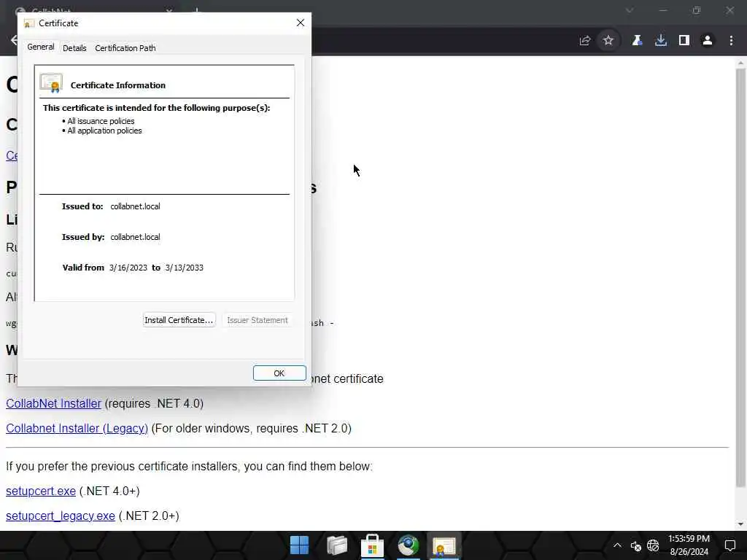Download the setupcert.exe file
Screen dimensions: 747x560
(41, 491)
